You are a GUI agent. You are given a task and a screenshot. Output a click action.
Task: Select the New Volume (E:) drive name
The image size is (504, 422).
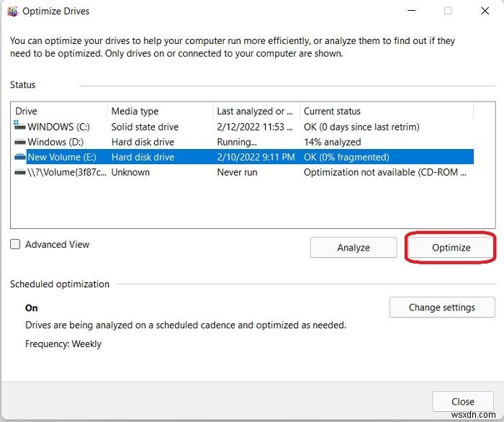coord(62,157)
